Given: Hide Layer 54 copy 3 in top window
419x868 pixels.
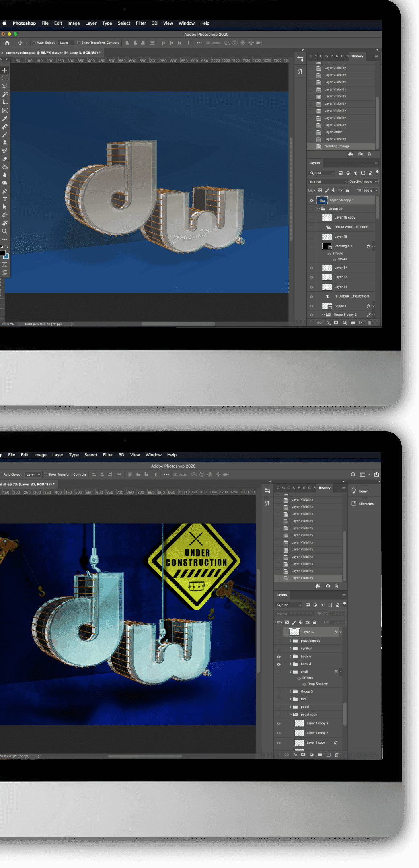Looking at the screenshot, I should pyautogui.click(x=311, y=200).
